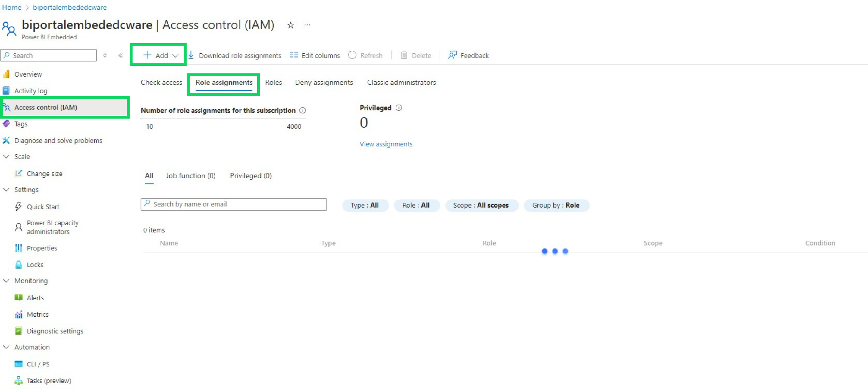This screenshot has width=868, height=390.
Task: Switch to the Check access tab
Action: pos(161,83)
